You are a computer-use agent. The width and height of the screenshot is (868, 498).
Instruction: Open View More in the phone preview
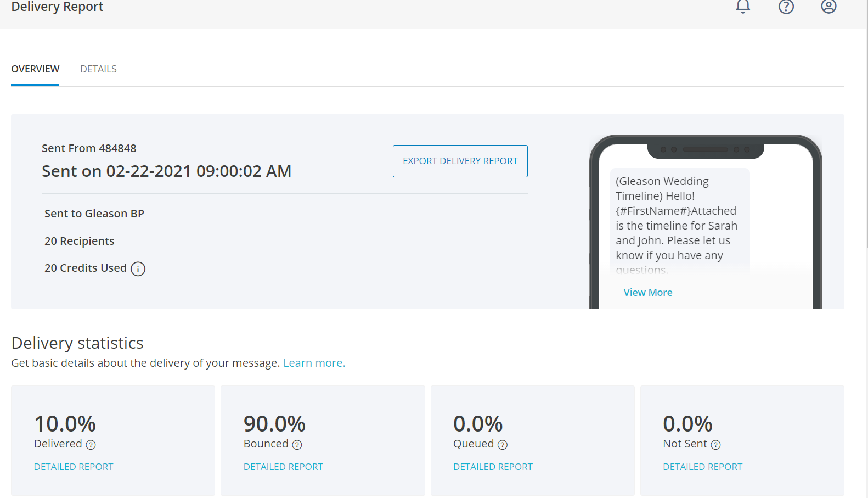coord(648,293)
